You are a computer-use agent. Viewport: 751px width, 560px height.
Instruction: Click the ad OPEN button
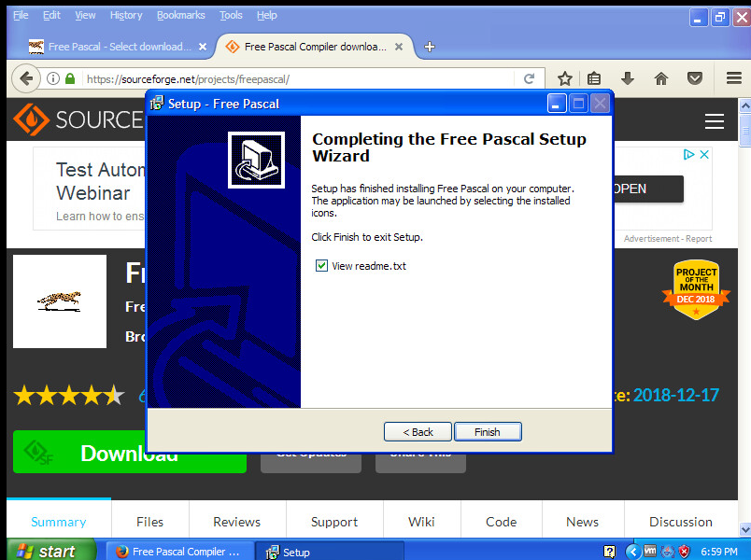[648, 189]
